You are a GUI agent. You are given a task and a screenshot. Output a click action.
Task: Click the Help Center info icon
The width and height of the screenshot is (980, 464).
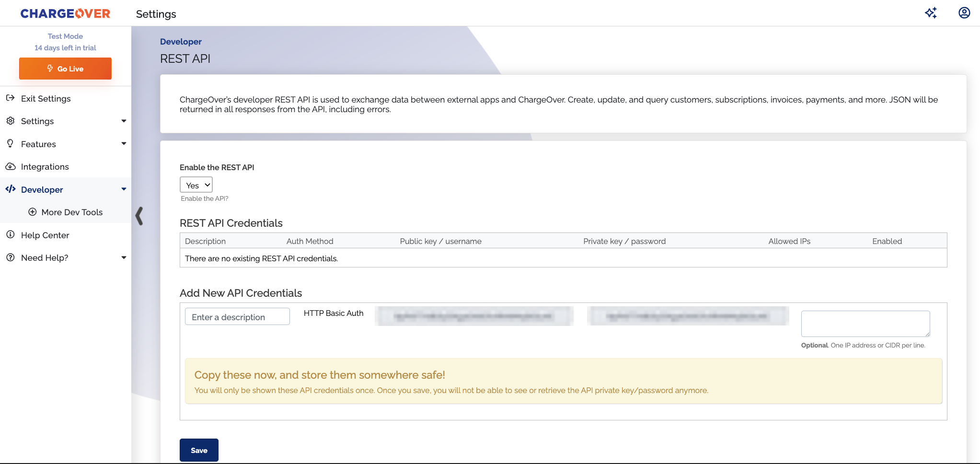(11, 234)
